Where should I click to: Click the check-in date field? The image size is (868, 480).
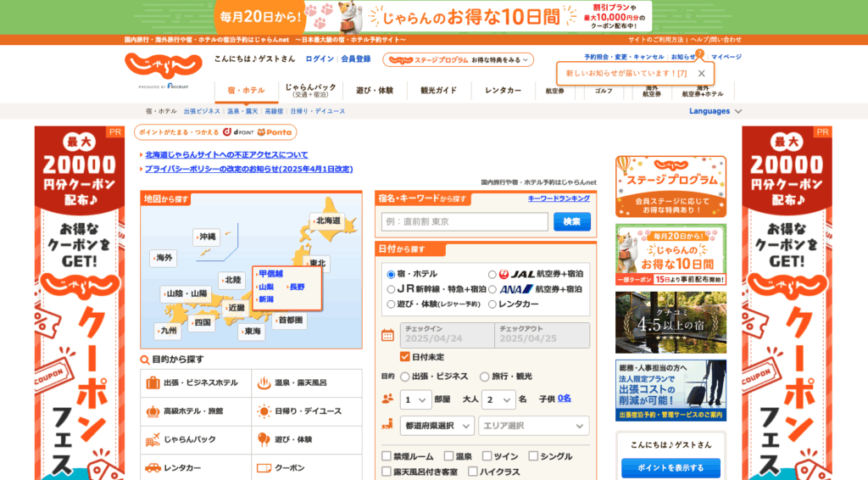448,335
